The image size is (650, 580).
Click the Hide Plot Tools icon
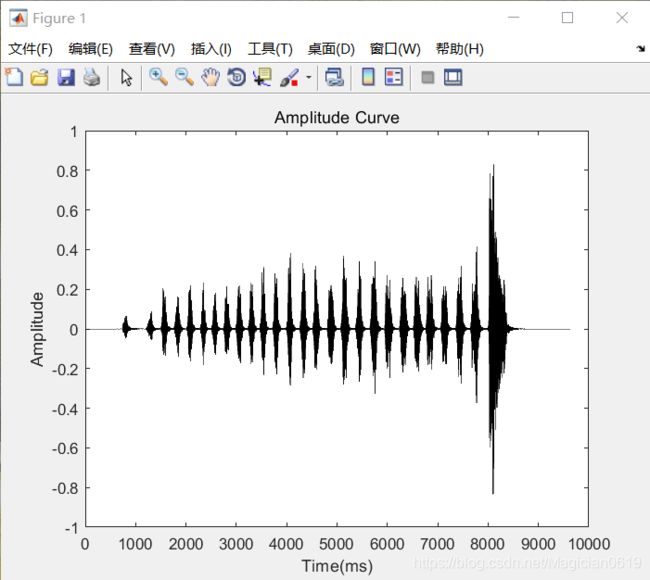(x=428, y=78)
